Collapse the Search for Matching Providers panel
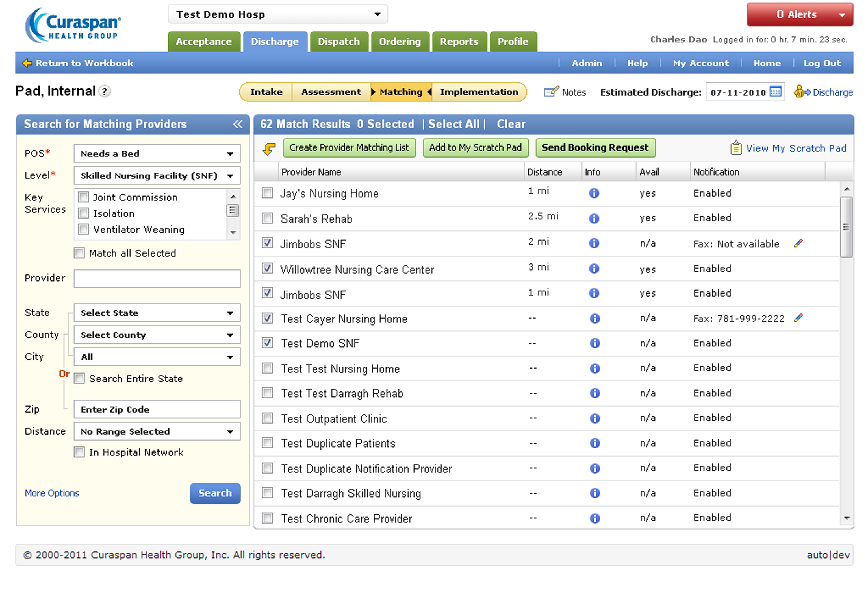 (x=238, y=124)
